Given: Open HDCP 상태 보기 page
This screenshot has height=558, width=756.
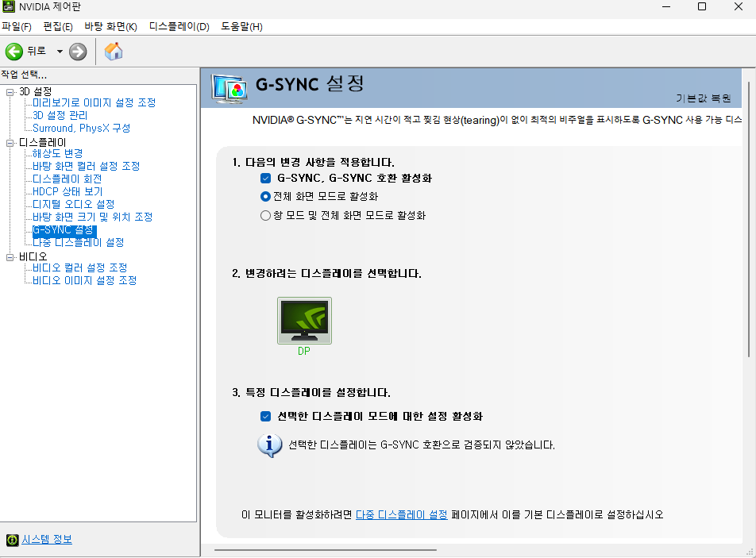Looking at the screenshot, I should tap(67, 191).
